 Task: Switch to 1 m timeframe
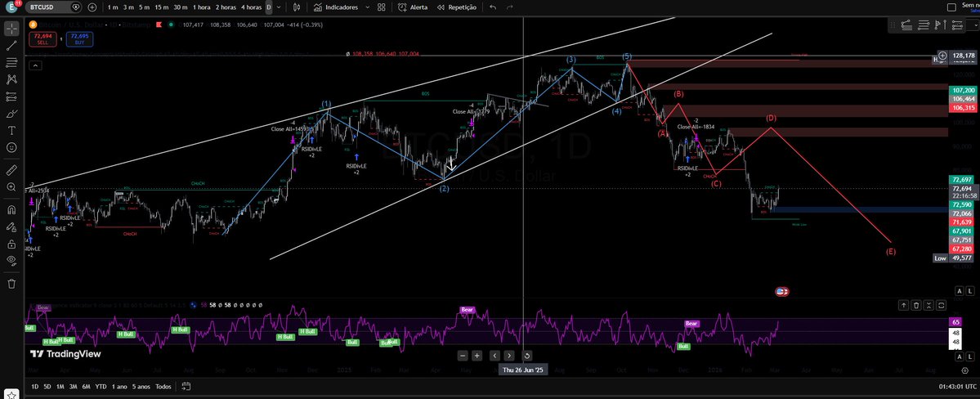pos(113,7)
